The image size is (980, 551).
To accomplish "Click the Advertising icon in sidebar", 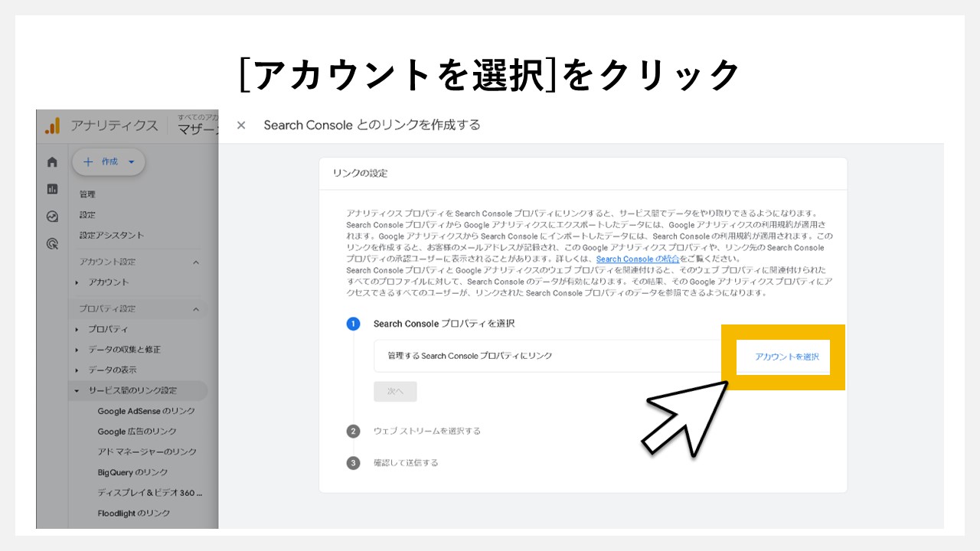I will pos(51,243).
